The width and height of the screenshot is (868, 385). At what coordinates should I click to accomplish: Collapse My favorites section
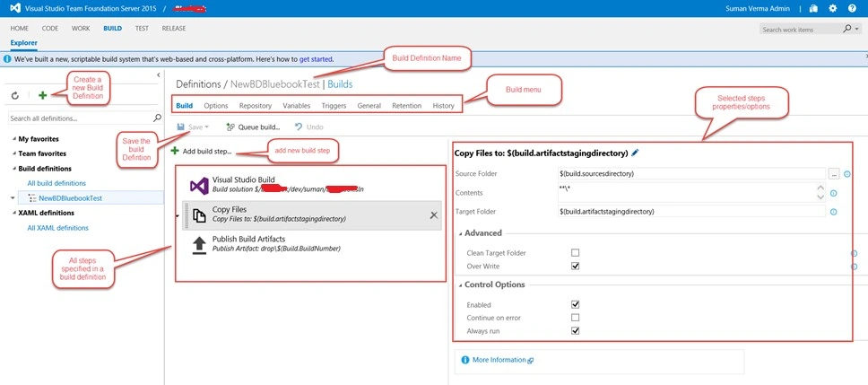(13, 139)
